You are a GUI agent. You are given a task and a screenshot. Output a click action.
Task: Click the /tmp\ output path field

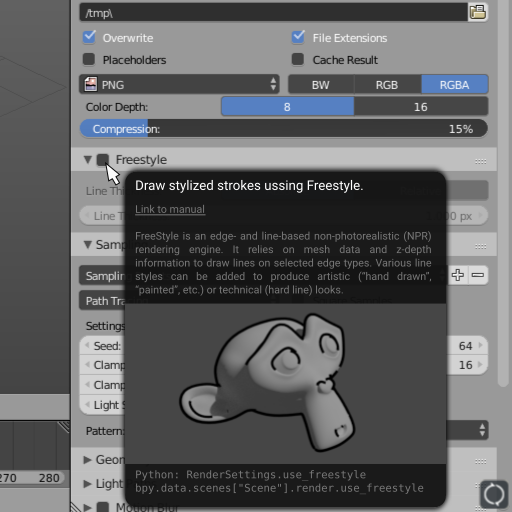[273, 13]
